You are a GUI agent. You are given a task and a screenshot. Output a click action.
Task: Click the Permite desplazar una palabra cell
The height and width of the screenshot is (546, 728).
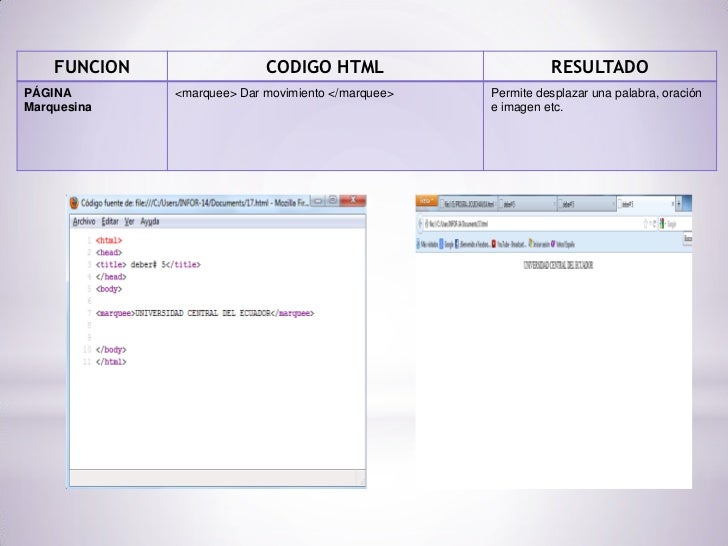click(x=600, y=126)
